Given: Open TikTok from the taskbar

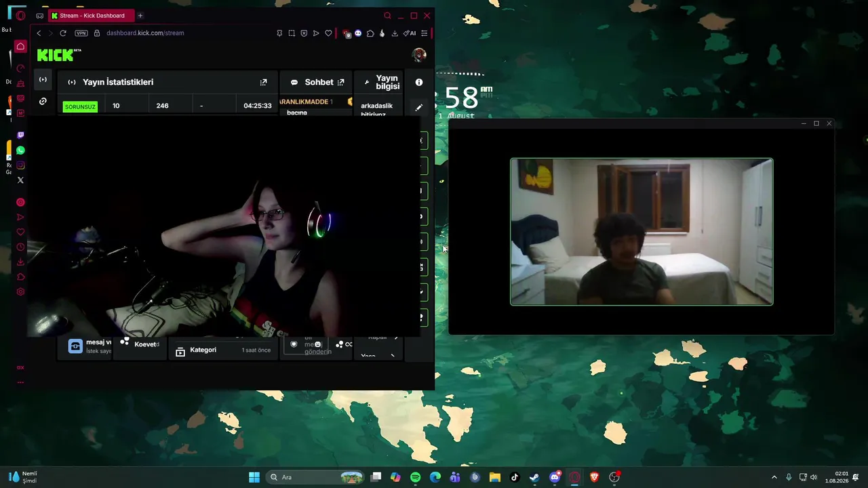Looking at the screenshot, I should 515,477.
